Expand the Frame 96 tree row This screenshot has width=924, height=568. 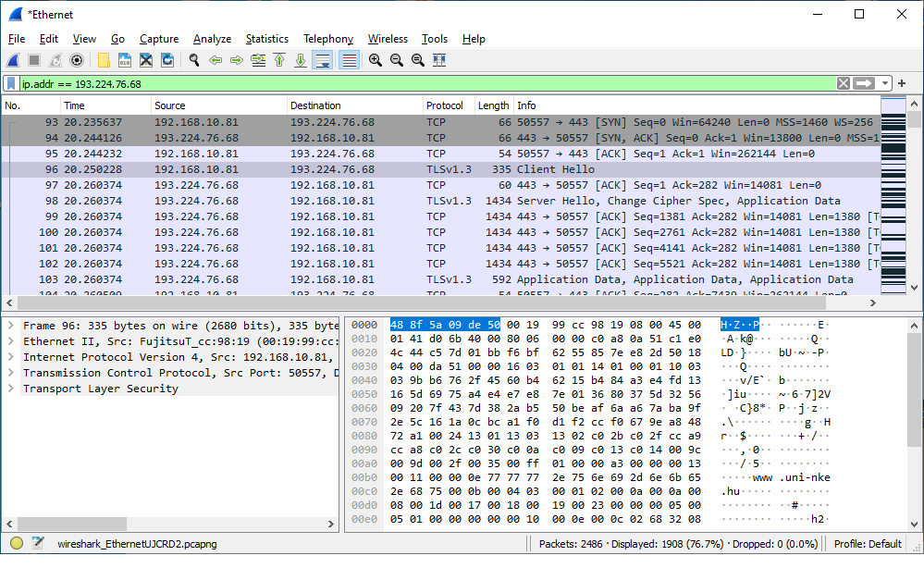(10, 326)
